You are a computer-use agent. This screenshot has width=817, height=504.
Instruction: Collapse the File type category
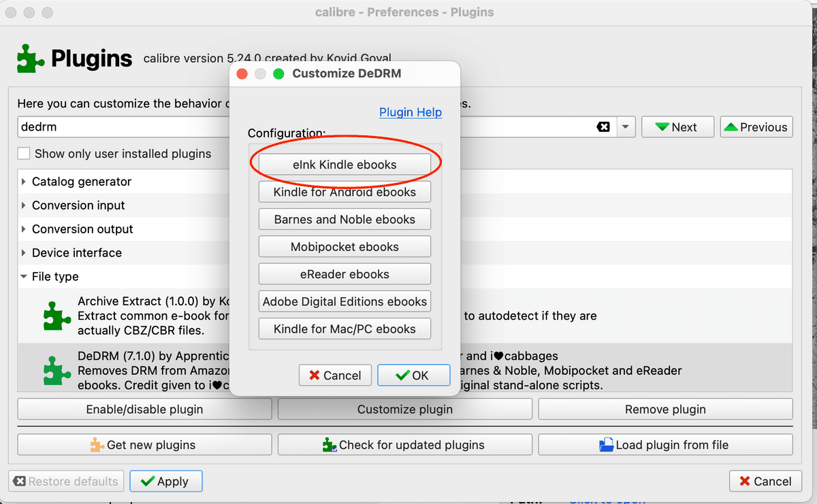pyautogui.click(x=25, y=277)
